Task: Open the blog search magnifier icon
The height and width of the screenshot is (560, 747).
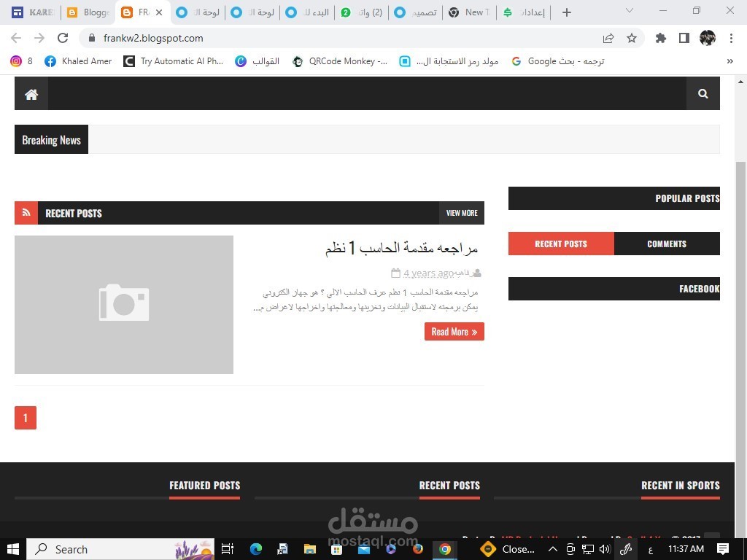Action: [x=703, y=94]
